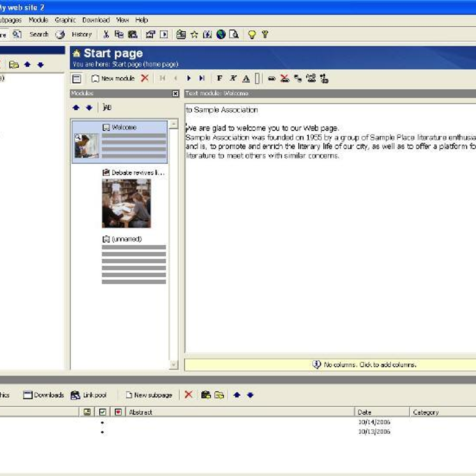Click the yellow light bulb tips icon

point(252,35)
